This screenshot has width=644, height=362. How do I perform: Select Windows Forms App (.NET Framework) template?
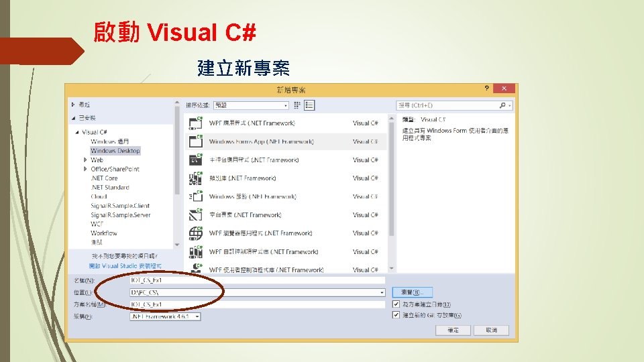click(x=286, y=141)
